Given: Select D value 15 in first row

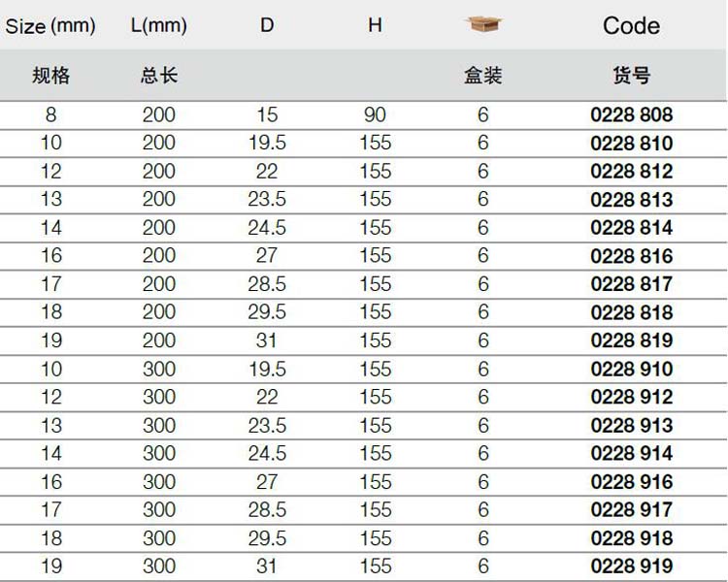Looking at the screenshot, I should coord(267,115).
